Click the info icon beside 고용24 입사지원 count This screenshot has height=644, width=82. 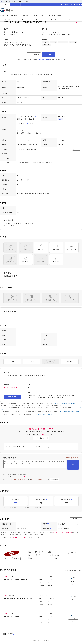pos(71,499)
